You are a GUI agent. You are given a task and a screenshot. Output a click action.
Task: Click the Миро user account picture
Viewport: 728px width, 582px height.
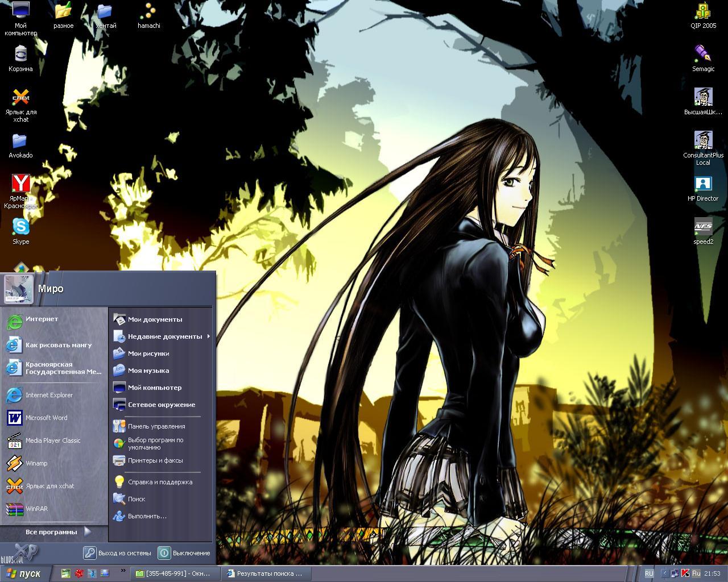click(19, 289)
